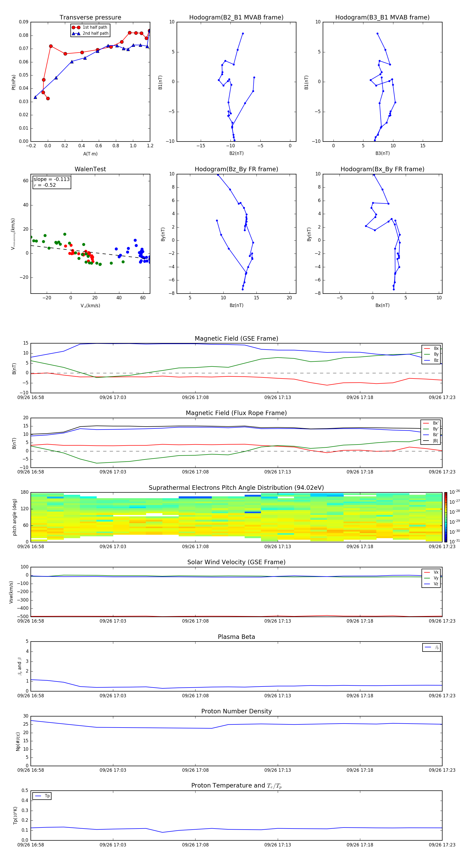This screenshot has height=868, width=473.
Task: Click 09/26 17:18 tick under Plasma Beta plot
Action: (x=360, y=695)
